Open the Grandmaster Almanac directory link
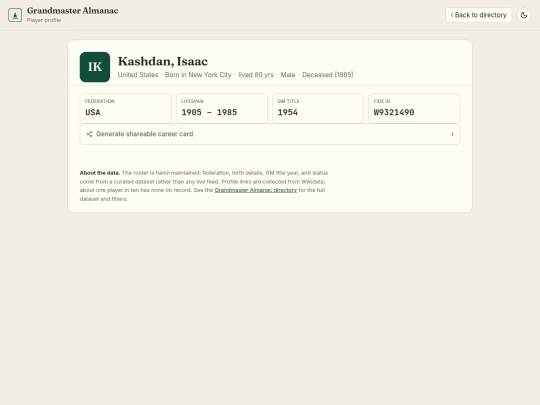This screenshot has width=540, height=405. point(256,190)
